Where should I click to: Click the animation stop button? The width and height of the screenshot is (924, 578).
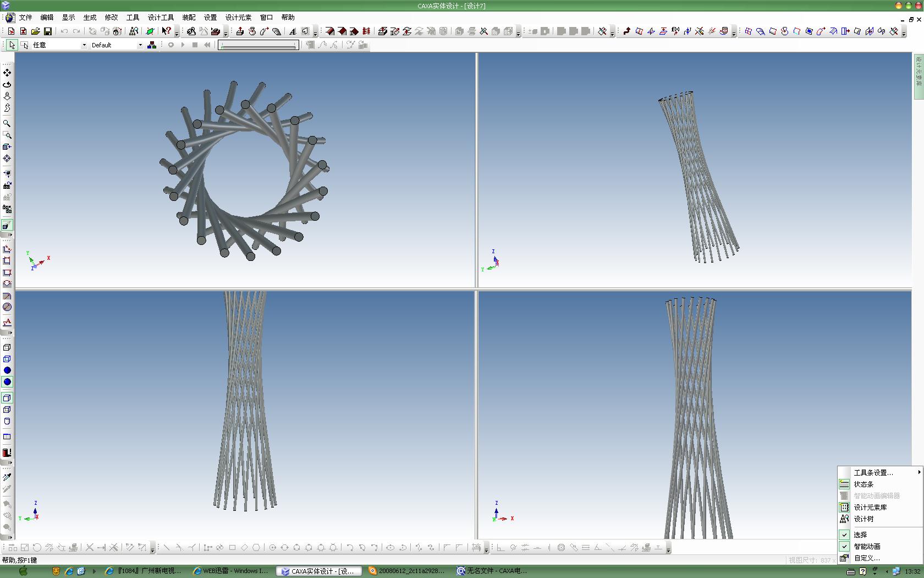195,45
